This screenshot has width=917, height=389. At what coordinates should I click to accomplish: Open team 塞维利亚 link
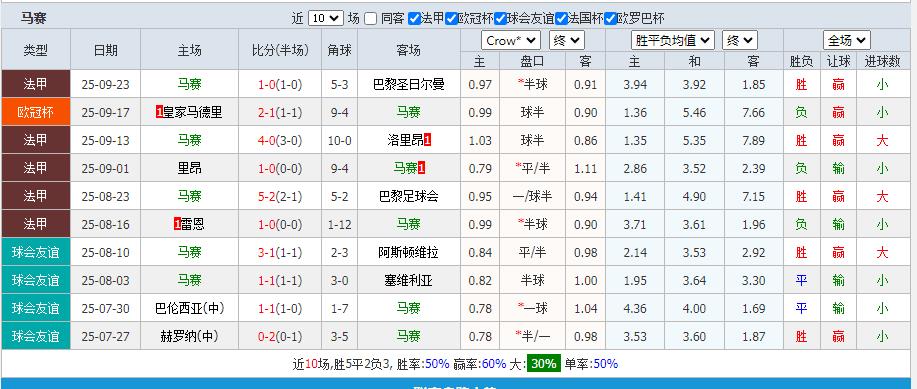tap(409, 281)
